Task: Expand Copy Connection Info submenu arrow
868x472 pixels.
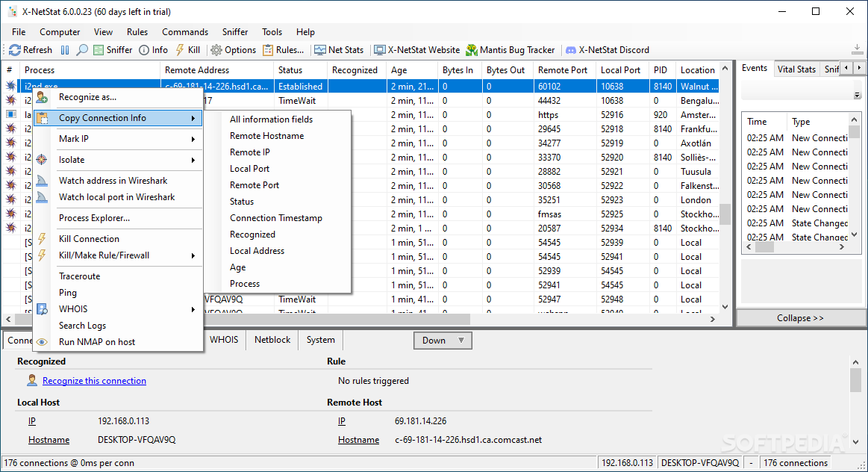Action: coord(193,118)
